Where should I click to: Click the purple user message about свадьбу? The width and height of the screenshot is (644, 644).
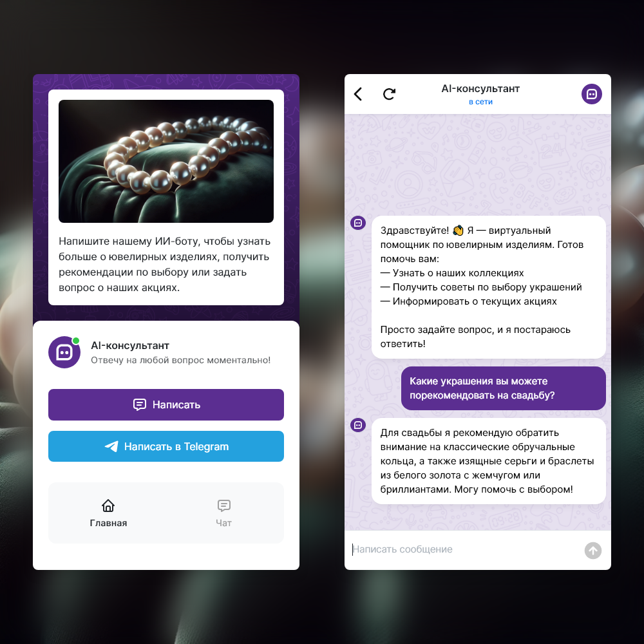[503, 388]
